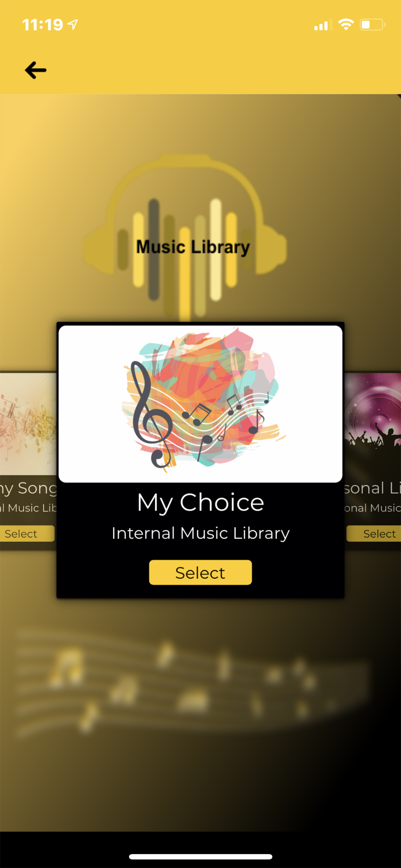Tap the headphones Music Library logo
This screenshot has width=401, height=868.
[x=185, y=236]
